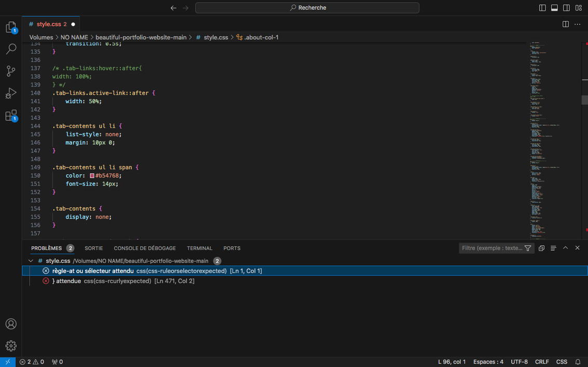Open the Accounts menu

coord(11,324)
